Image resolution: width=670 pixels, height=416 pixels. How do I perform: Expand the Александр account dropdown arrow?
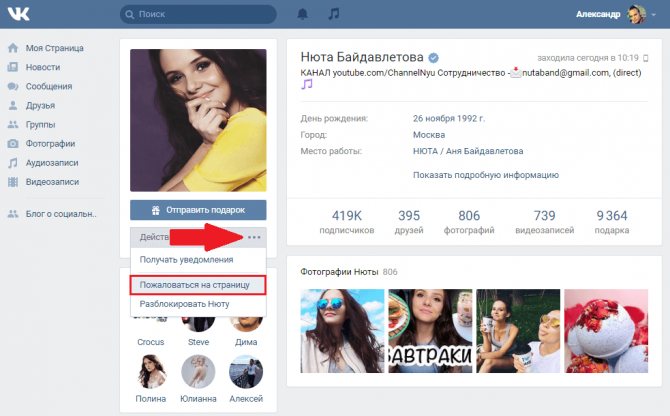pyautogui.click(x=653, y=15)
